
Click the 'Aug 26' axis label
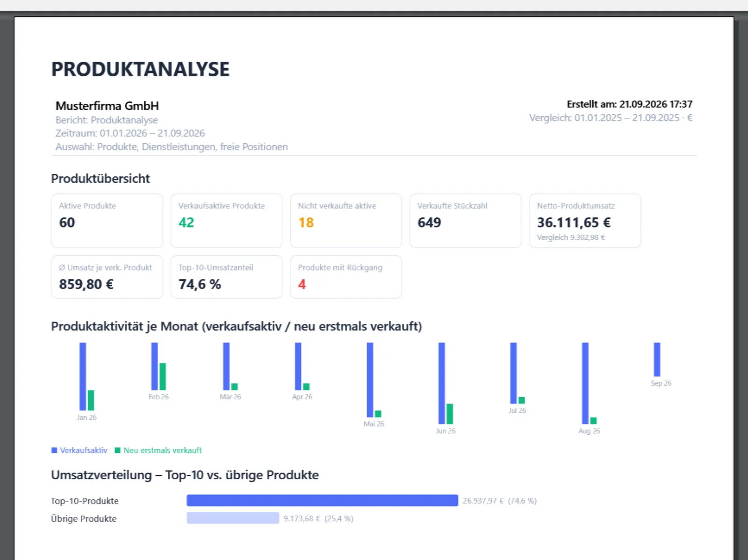589,431
